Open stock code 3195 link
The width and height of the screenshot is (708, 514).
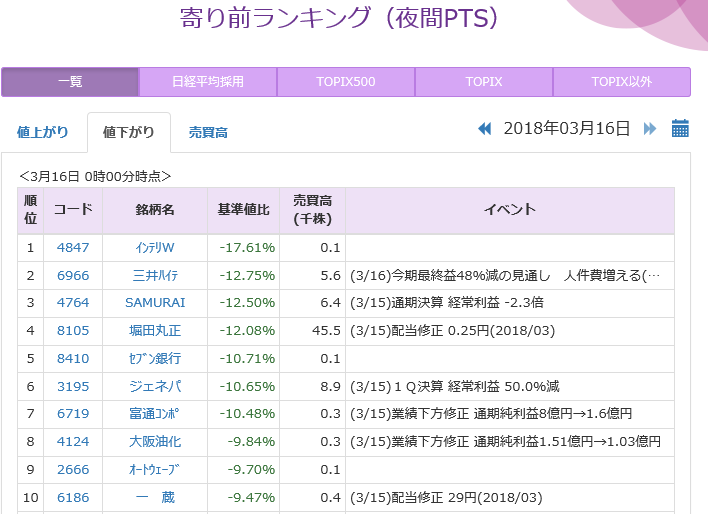(73, 387)
